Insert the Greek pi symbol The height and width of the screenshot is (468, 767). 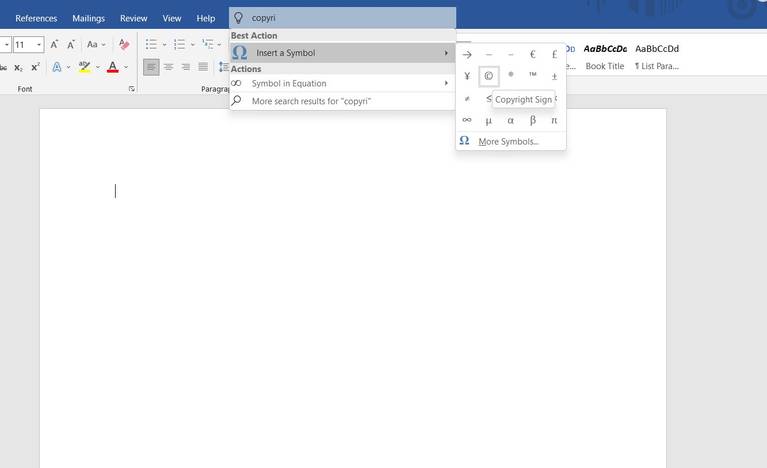coord(554,120)
